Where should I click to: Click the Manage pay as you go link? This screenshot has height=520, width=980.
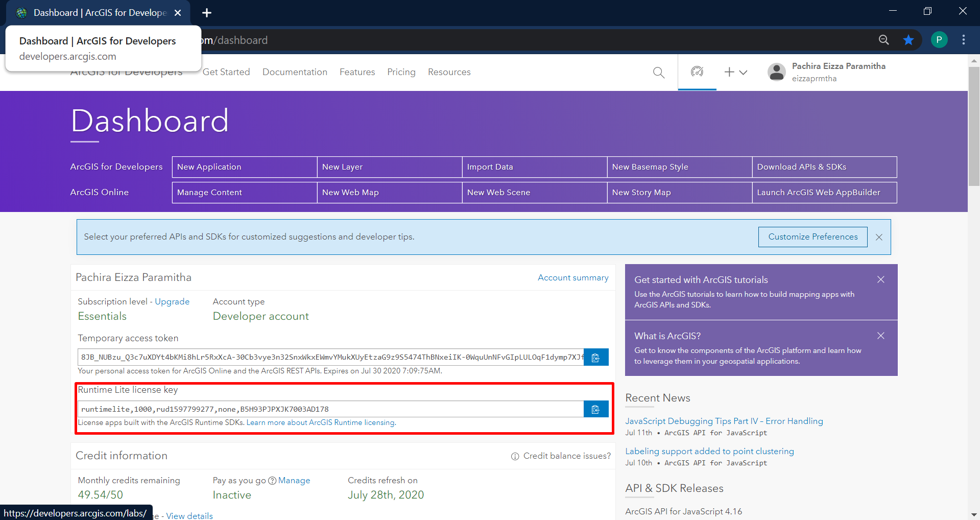click(x=294, y=481)
